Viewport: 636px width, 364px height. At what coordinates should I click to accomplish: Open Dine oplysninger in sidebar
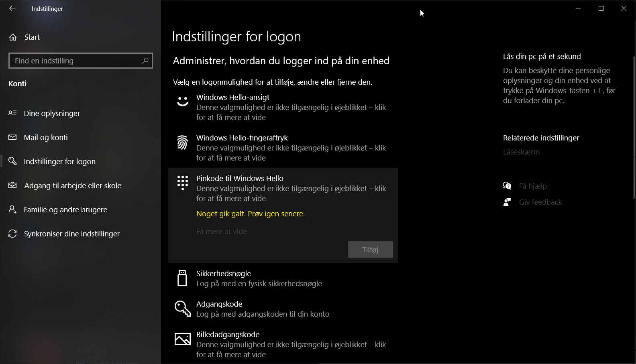[x=80, y=113]
